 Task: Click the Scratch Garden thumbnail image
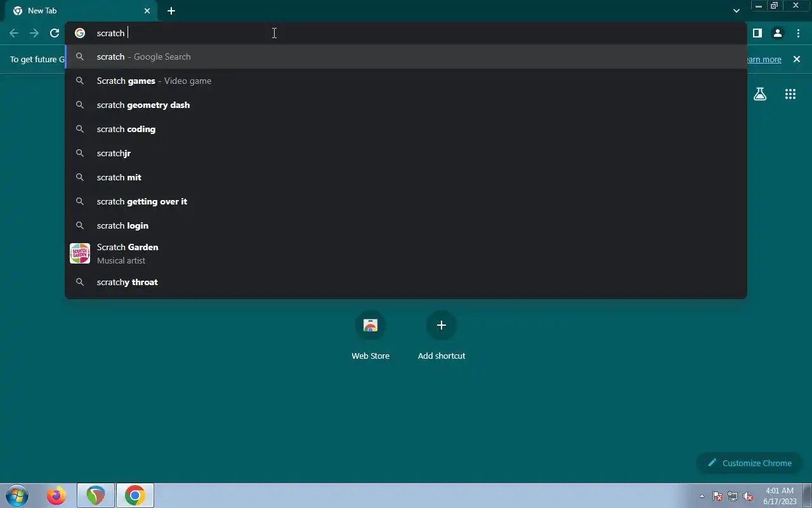coord(80,253)
